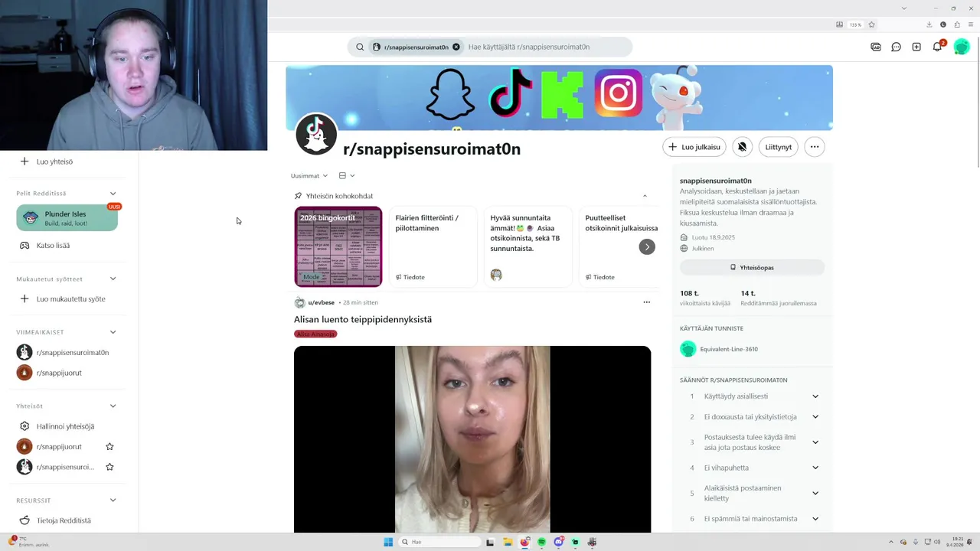Open the notifications bell

(937, 47)
